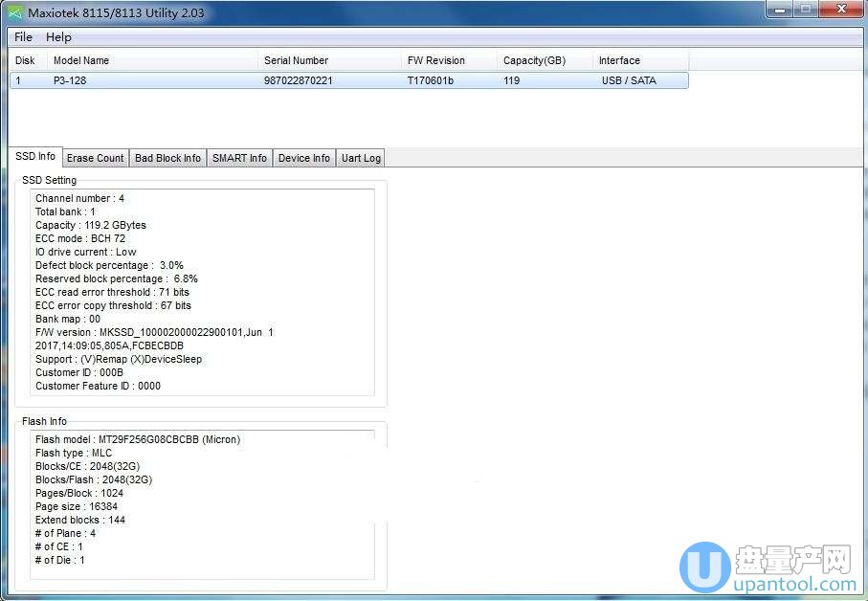This screenshot has width=868, height=601.
Task: Show the SMART Info tab
Action: coord(239,158)
